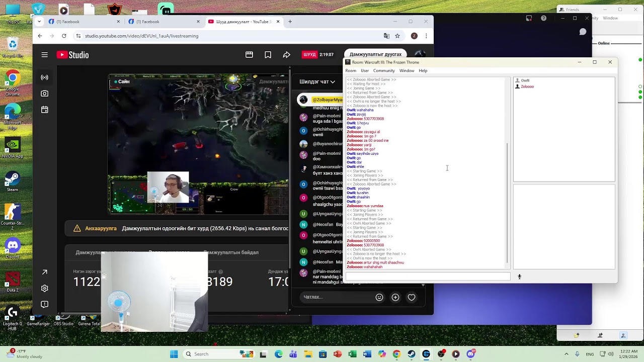Click the heart reaction icon in chat
Image resolution: width=644 pixels, height=362 pixels.
click(412, 297)
